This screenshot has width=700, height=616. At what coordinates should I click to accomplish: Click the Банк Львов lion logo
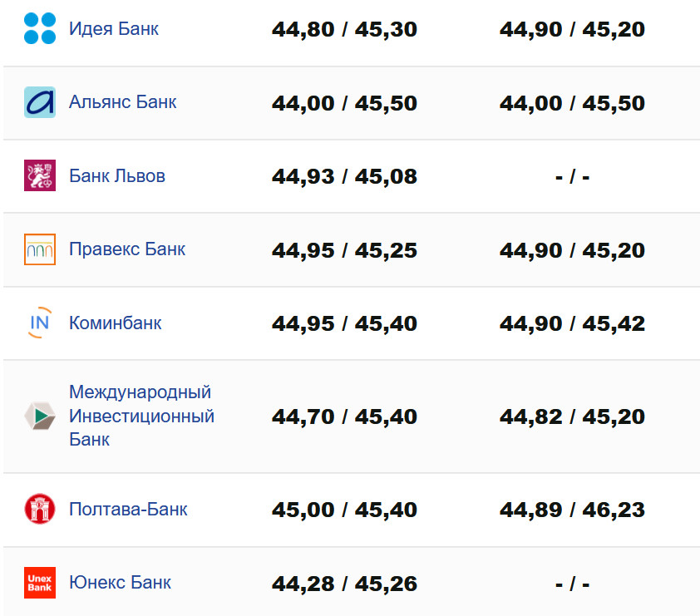pyautogui.click(x=40, y=175)
